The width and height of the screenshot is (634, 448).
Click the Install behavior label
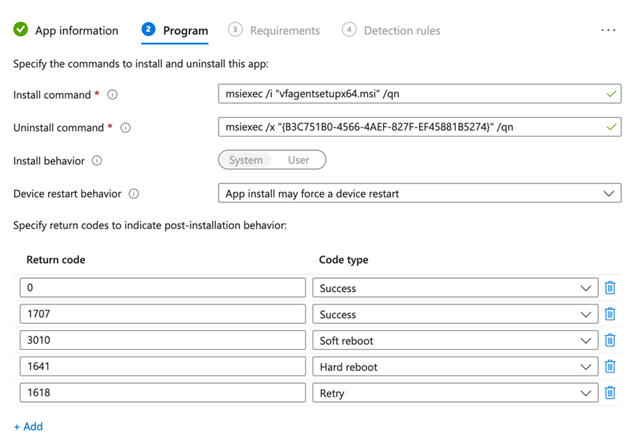pyautogui.click(x=49, y=161)
